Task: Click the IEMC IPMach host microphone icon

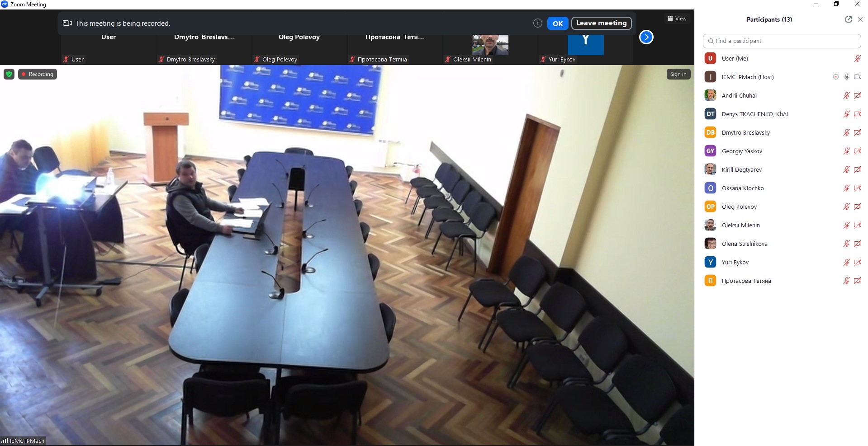Action: [x=846, y=77]
